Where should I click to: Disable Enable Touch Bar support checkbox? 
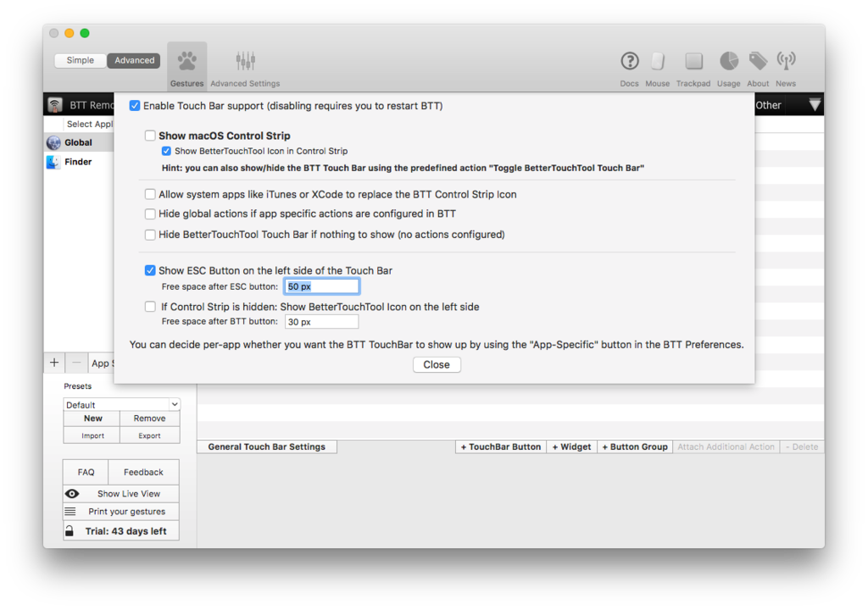click(x=135, y=106)
